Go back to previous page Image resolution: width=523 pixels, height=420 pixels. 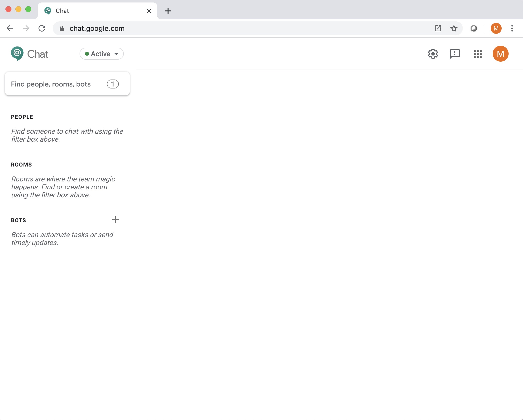coord(10,28)
